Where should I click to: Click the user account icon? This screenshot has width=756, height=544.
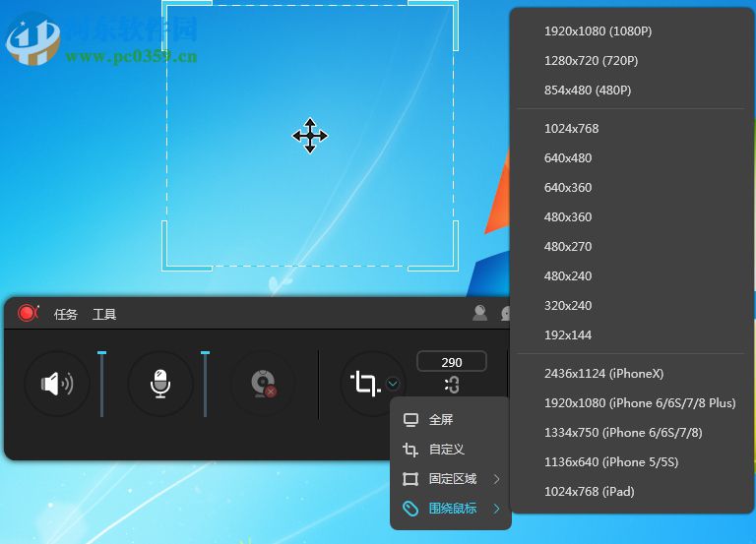coord(479,313)
